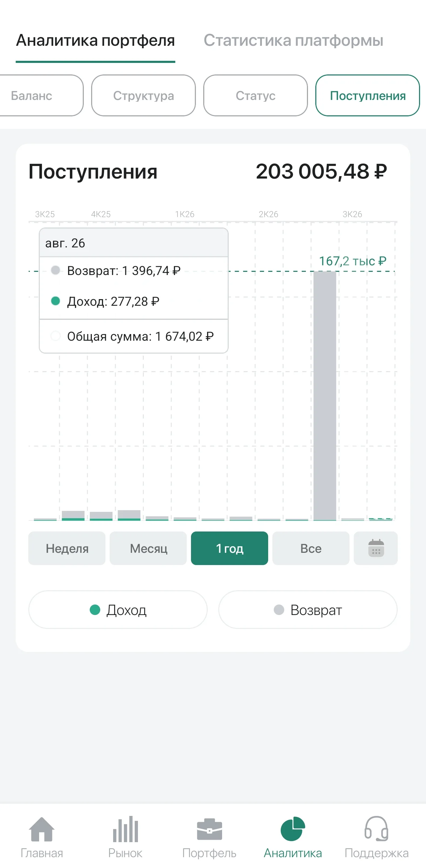Viewport: 426px width, 868px height.
Task: Open the calendar date picker icon
Action: click(x=376, y=548)
